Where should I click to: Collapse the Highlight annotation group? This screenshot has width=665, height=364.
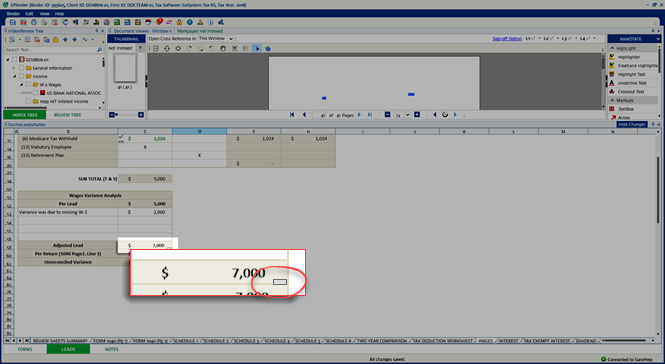point(612,48)
